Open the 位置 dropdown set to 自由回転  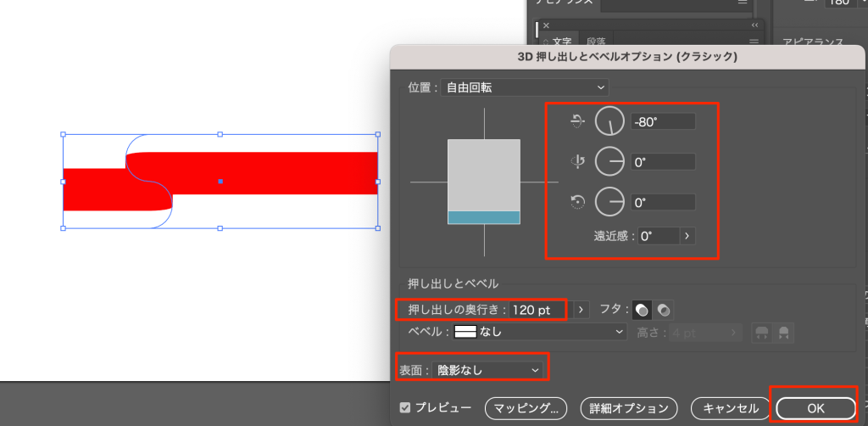click(x=524, y=87)
